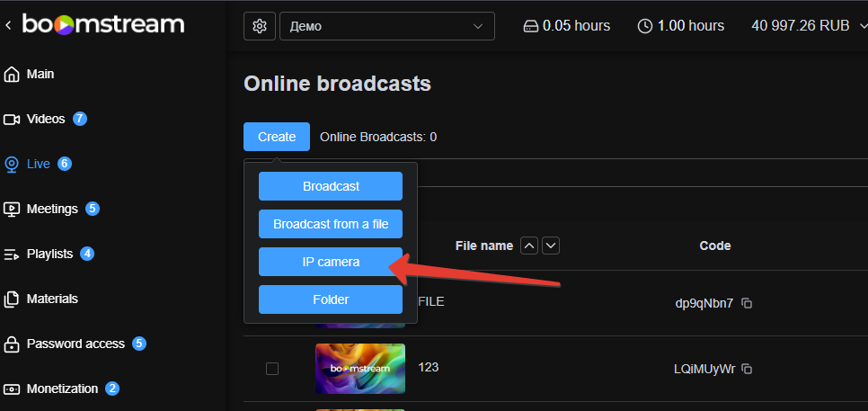The width and height of the screenshot is (868, 411).
Task: Open Playlists section
Action: [x=49, y=254]
